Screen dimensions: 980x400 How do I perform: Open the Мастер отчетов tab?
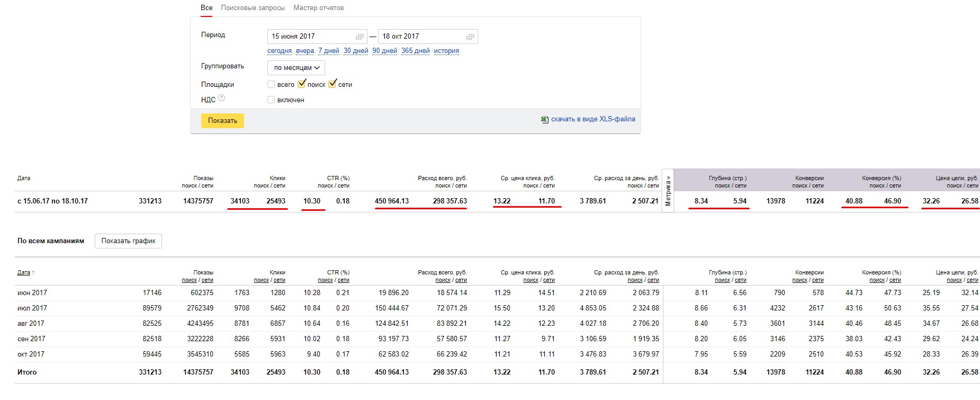coord(318,8)
